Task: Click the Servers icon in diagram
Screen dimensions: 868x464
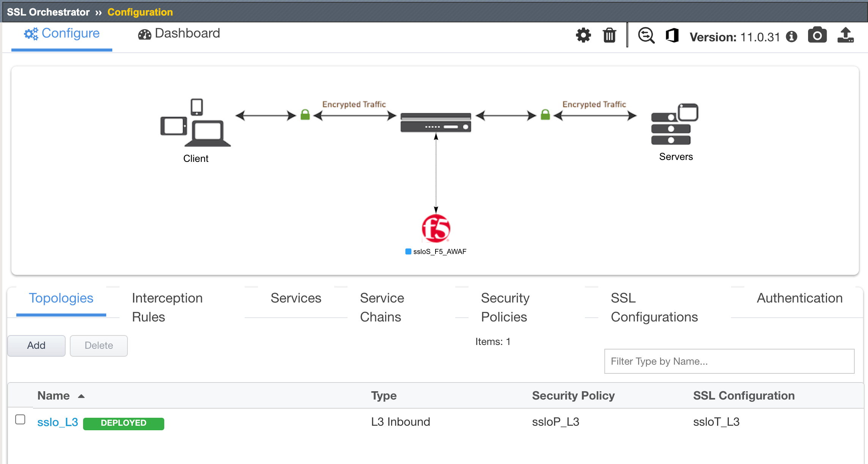Action: point(675,124)
